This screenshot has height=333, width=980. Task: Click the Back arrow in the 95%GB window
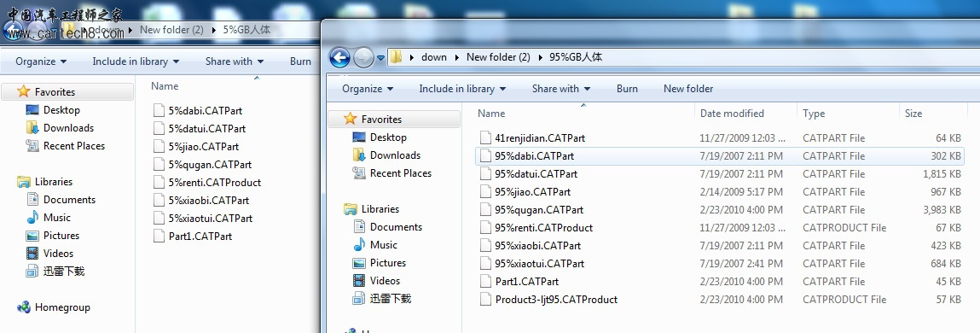[x=339, y=58]
